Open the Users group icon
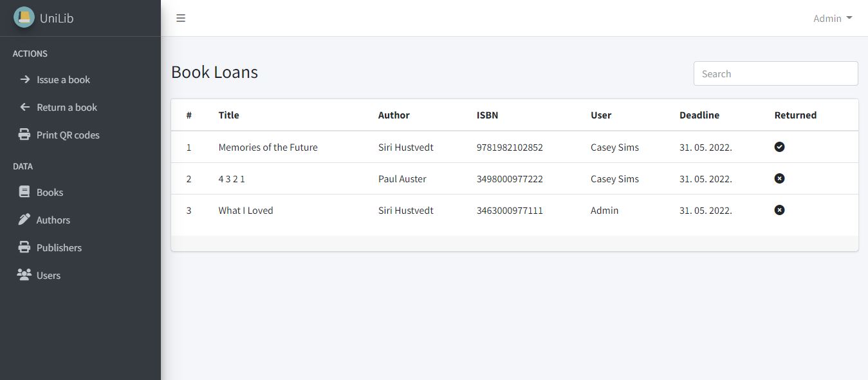 point(24,275)
